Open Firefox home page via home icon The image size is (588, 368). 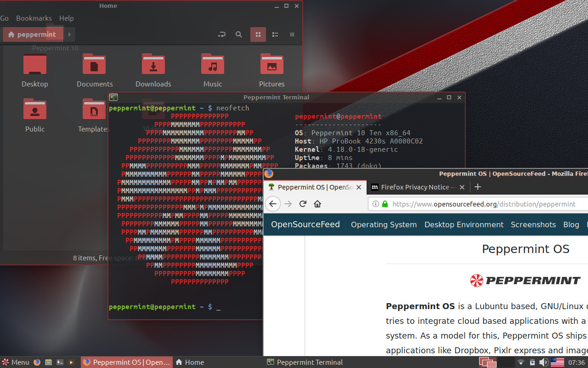coord(317,204)
